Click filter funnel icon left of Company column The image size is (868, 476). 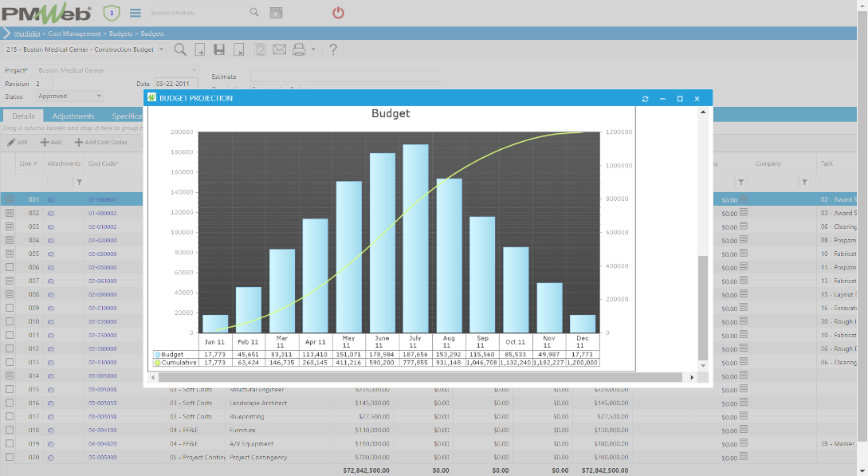click(x=740, y=182)
